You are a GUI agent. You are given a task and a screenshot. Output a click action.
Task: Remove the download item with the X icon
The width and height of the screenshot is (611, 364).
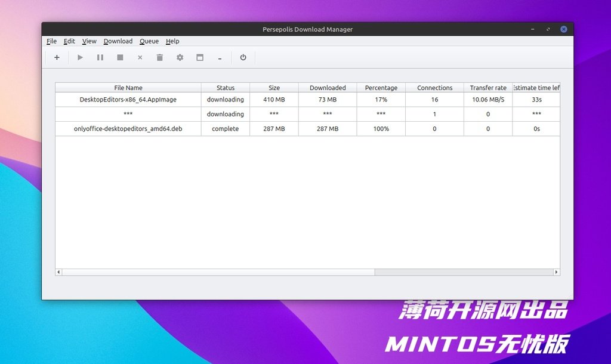140,58
